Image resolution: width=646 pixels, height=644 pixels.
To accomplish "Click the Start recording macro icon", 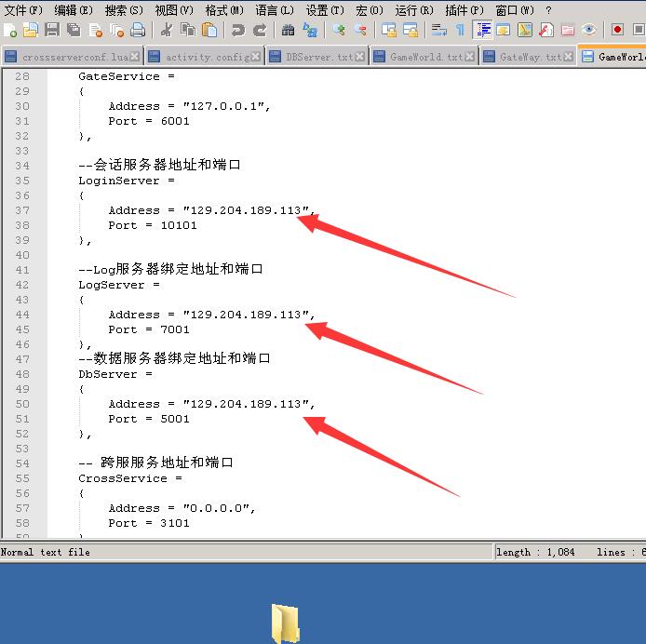I will tap(617, 30).
